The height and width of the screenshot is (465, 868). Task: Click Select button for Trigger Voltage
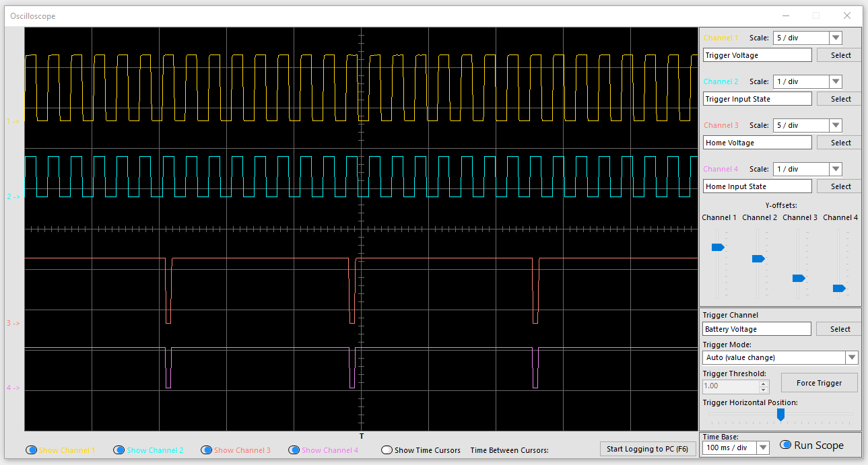point(840,55)
